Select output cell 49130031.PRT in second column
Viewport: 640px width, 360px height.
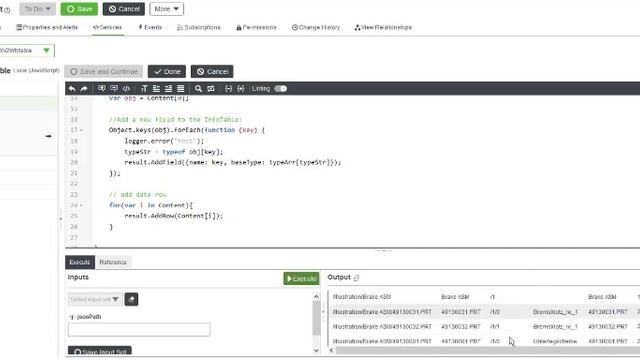(x=461, y=312)
